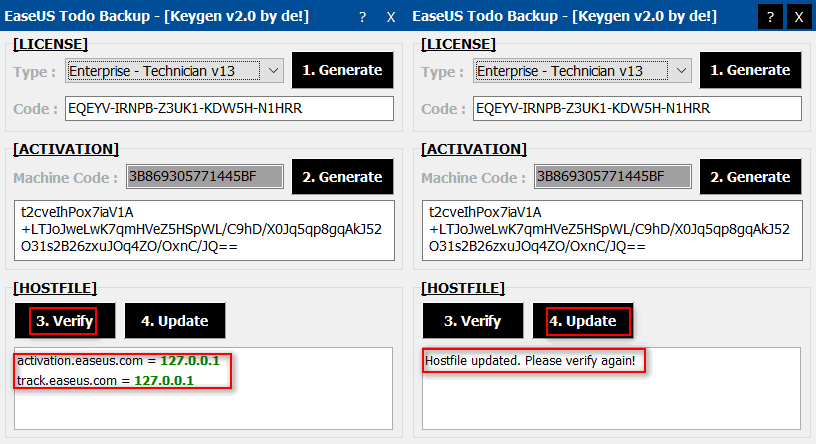The height and width of the screenshot is (444, 816).
Task: Focus the license Code field in the right window
Action: (x=638, y=108)
